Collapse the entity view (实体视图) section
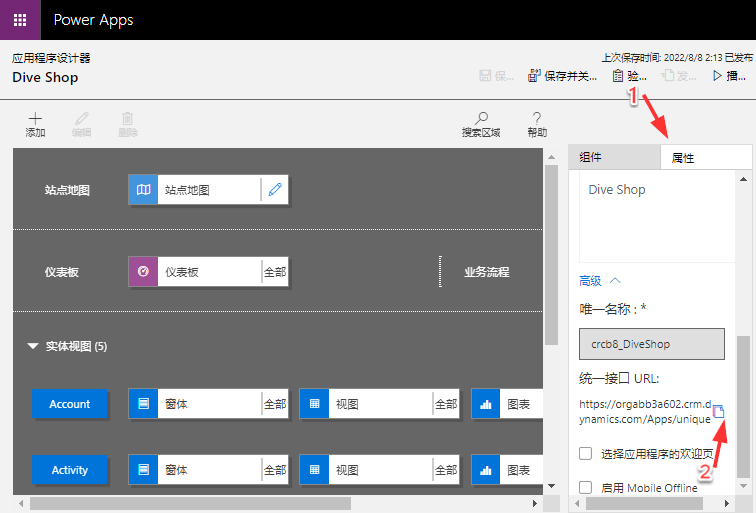Image resolution: width=756 pixels, height=513 pixels. pos(33,346)
